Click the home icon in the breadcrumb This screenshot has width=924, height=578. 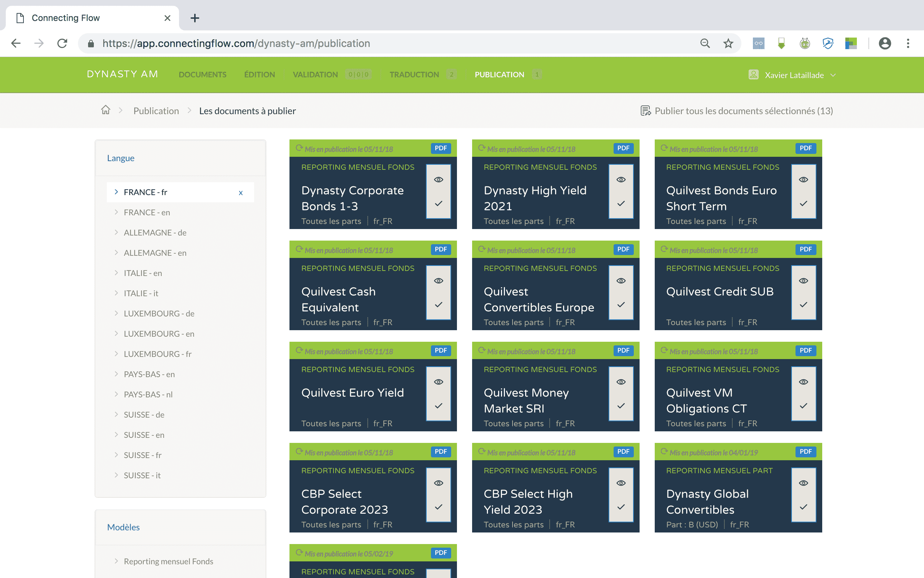point(105,110)
